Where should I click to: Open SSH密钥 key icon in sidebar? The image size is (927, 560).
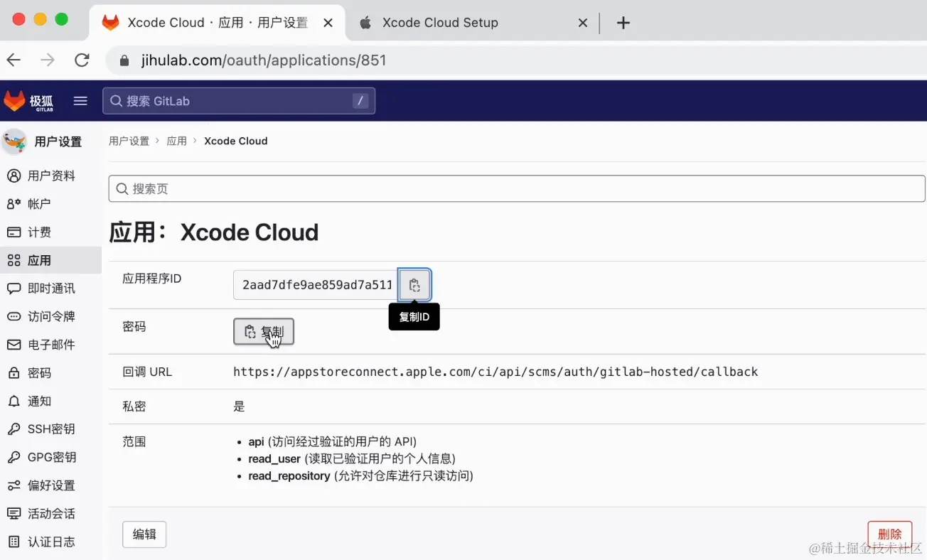click(x=14, y=429)
